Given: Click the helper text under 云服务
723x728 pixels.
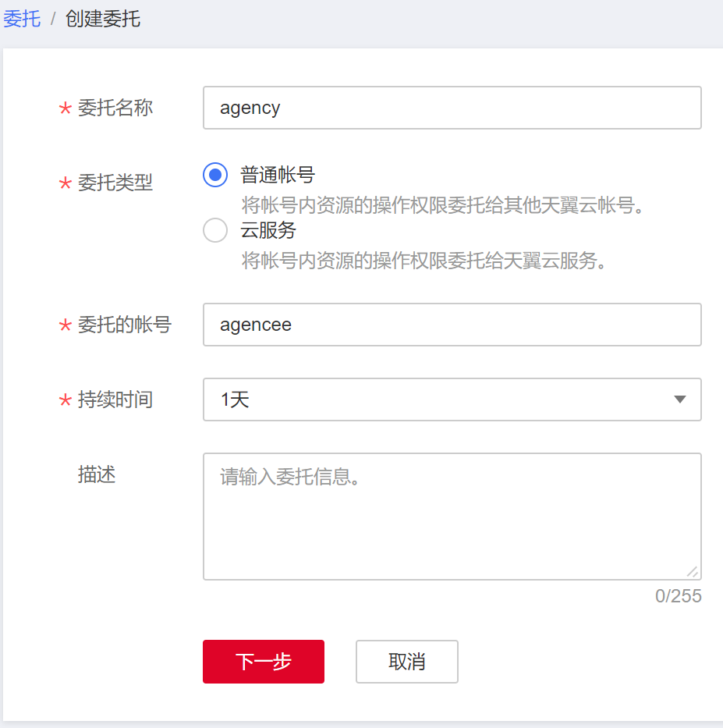Looking at the screenshot, I should [424, 260].
